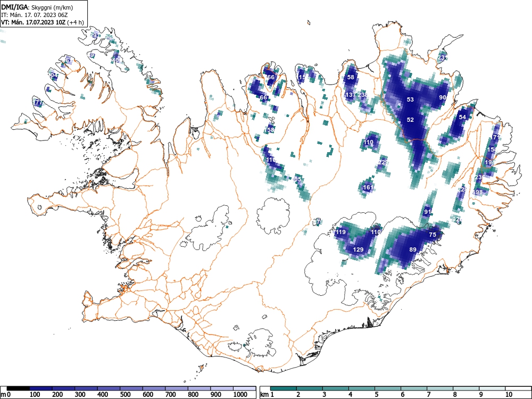
Task: Click the 52 visibility value on the map
Action: coord(410,120)
